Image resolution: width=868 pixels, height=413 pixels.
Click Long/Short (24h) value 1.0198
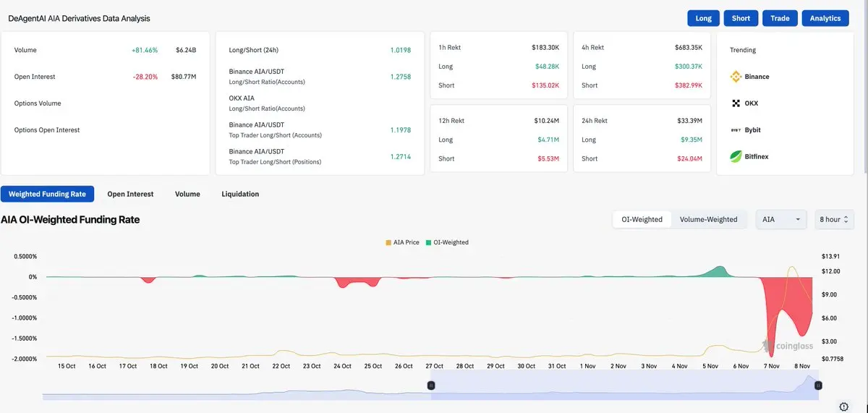pos(400,50)
